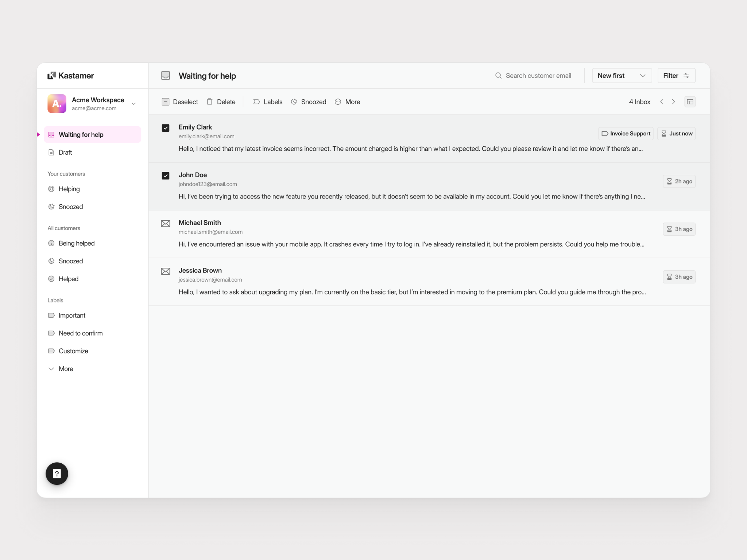This screenshot has height=560, width=747.
Task: Click the Labels tag icon
Action: [256, 102]
